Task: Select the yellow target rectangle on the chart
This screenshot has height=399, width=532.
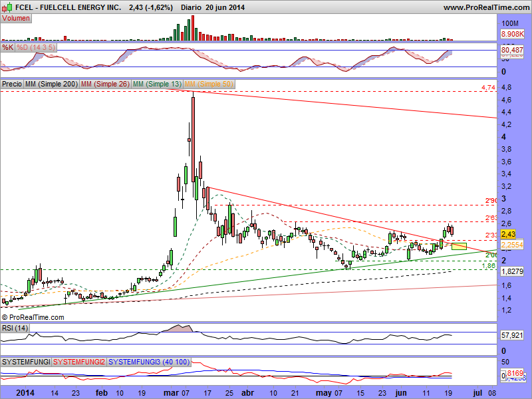Action: (459, 246)
